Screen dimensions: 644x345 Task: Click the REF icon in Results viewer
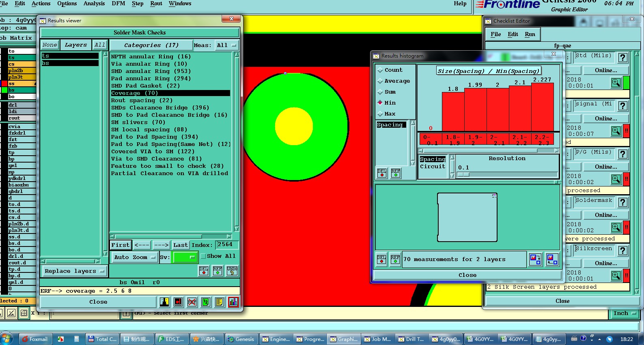pyautogui.click(x=218, y=270)
